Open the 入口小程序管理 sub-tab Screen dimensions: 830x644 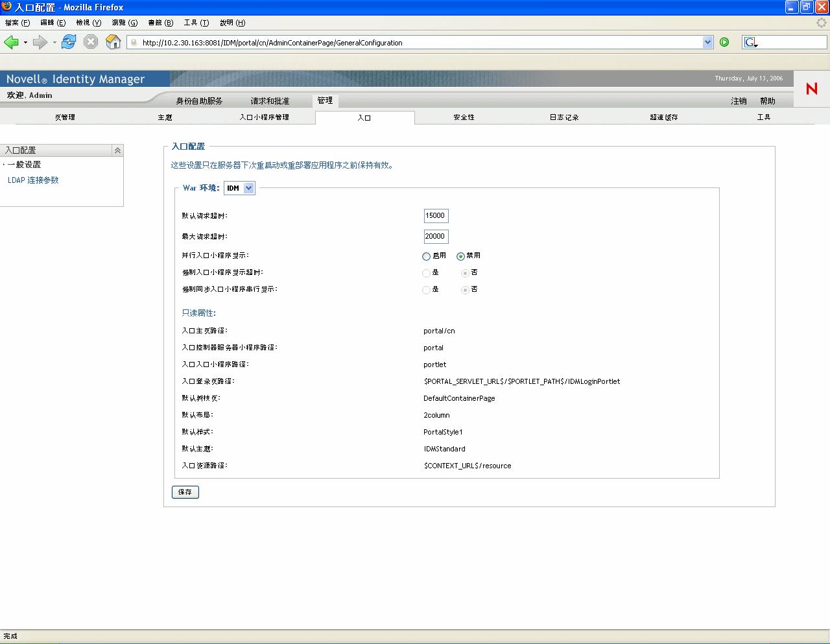pos(265,117)
